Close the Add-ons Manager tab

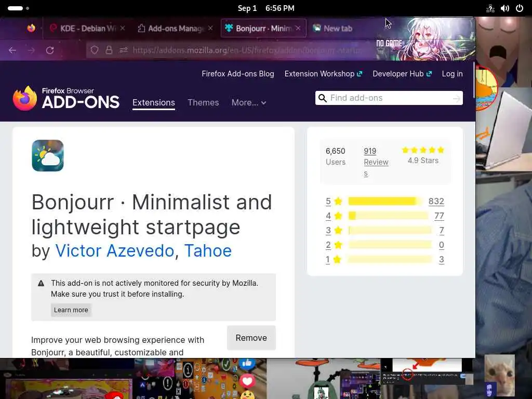pyautogui.click(x=210, y=28)
